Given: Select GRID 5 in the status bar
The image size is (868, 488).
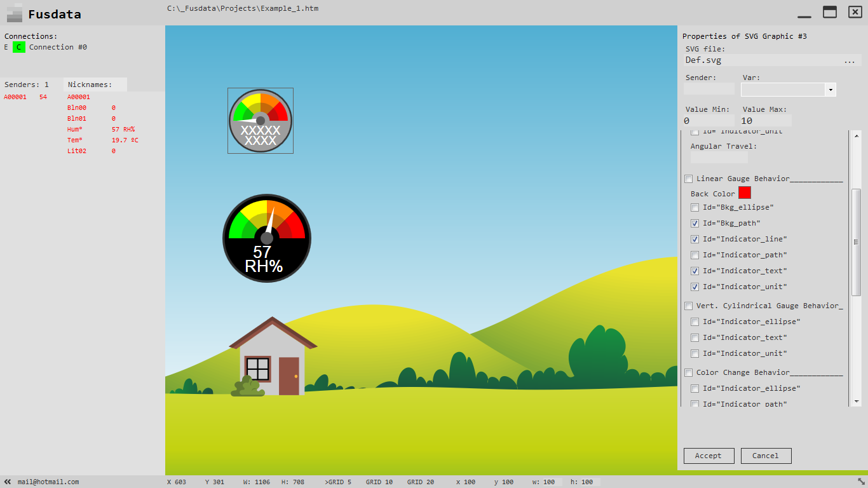Looking at the screenshot, I should [338, 482].
